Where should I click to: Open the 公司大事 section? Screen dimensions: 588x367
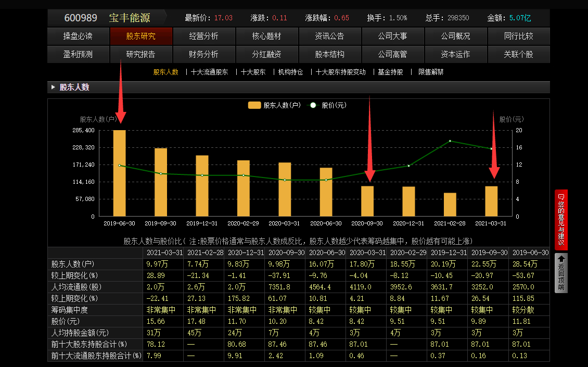click(x=393, y=36)
